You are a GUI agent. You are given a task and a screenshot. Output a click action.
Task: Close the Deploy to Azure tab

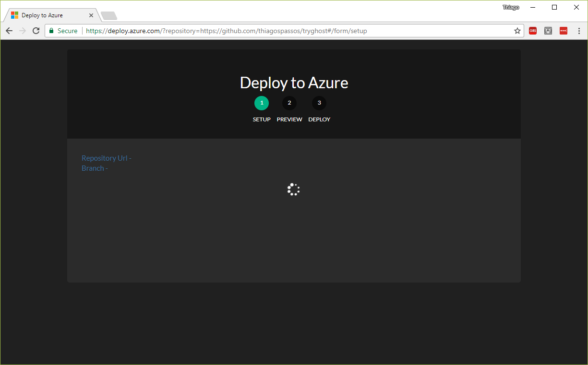pos(91,15)
